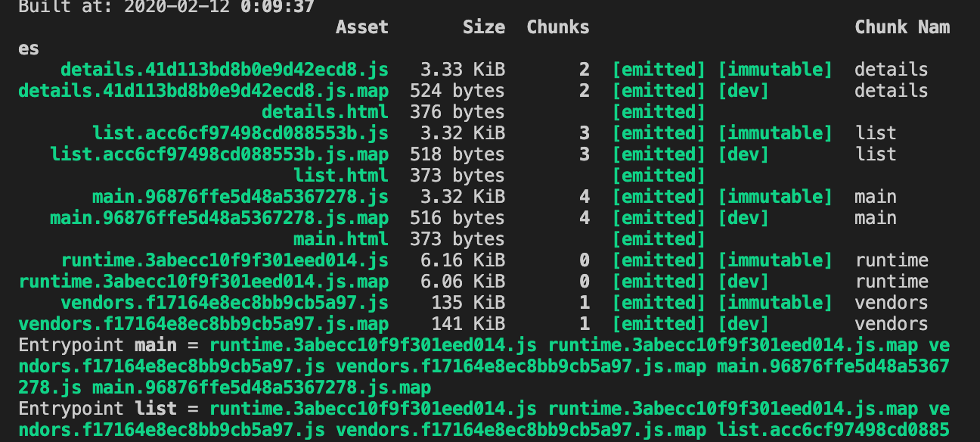Click main.96876ffe5d48a5367278.js.map in the asset column
Viewport: 980px width, 442px height.
[x=219, y=218]
